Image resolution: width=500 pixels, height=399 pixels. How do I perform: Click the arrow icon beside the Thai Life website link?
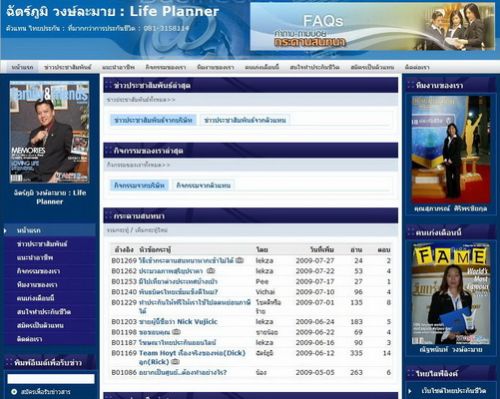click(x=410, y=391)
